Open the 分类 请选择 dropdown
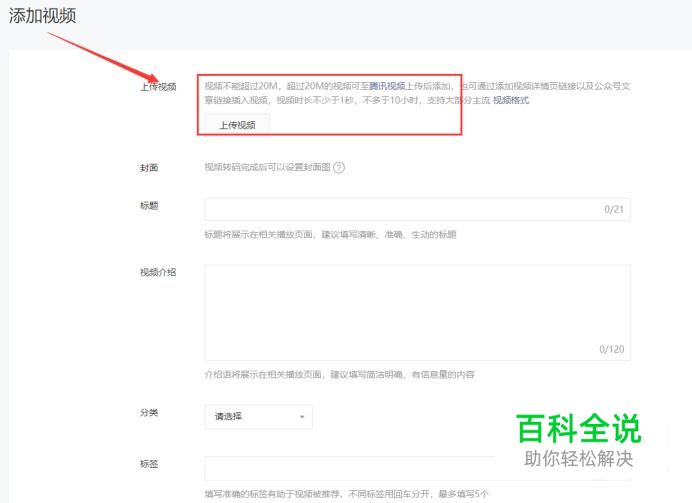The width and height of the screenshot is (692, 503). tap(259, 417)
